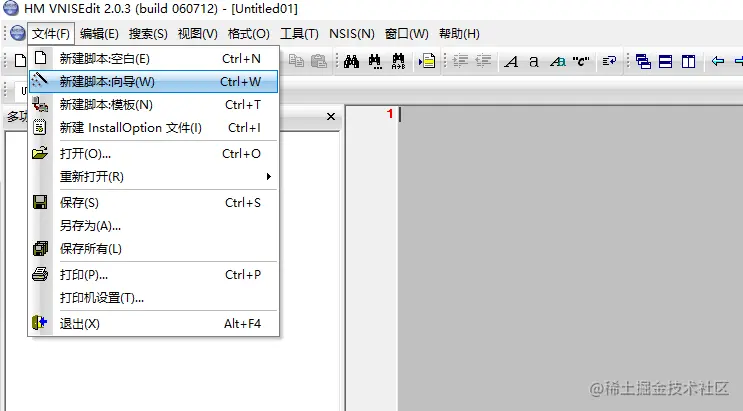Click the Paste clipboard toolbar icon
The width and height of the screenshot is (743, 411).
[319, 61]
